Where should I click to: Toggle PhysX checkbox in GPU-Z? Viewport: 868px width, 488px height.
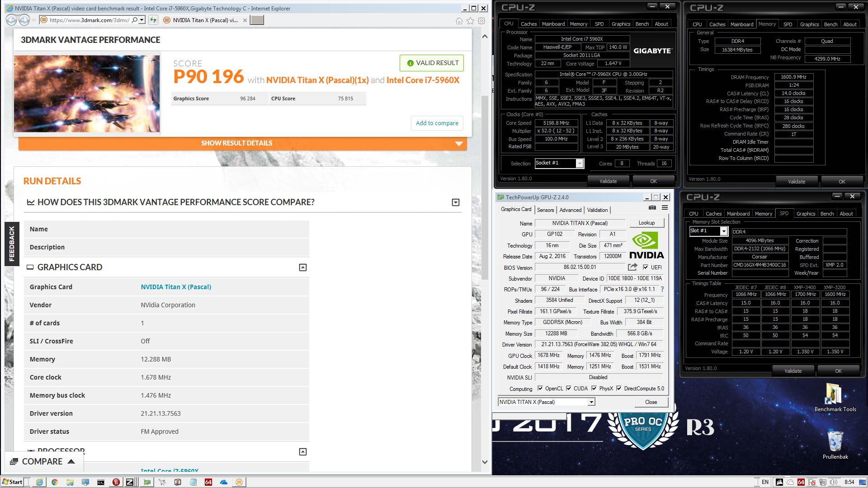pos(594,388)
